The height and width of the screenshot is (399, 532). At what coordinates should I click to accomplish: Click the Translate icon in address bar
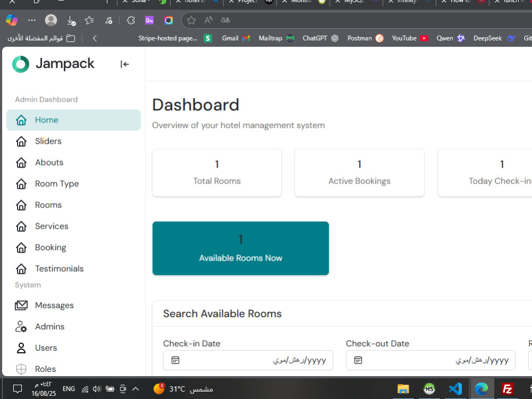tap(225, 20)
